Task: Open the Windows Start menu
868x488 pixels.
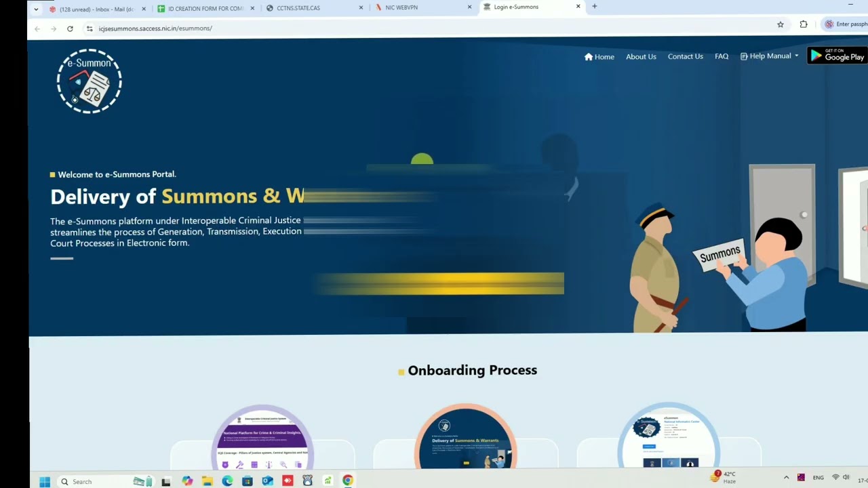Action: [x=45, y=481]
